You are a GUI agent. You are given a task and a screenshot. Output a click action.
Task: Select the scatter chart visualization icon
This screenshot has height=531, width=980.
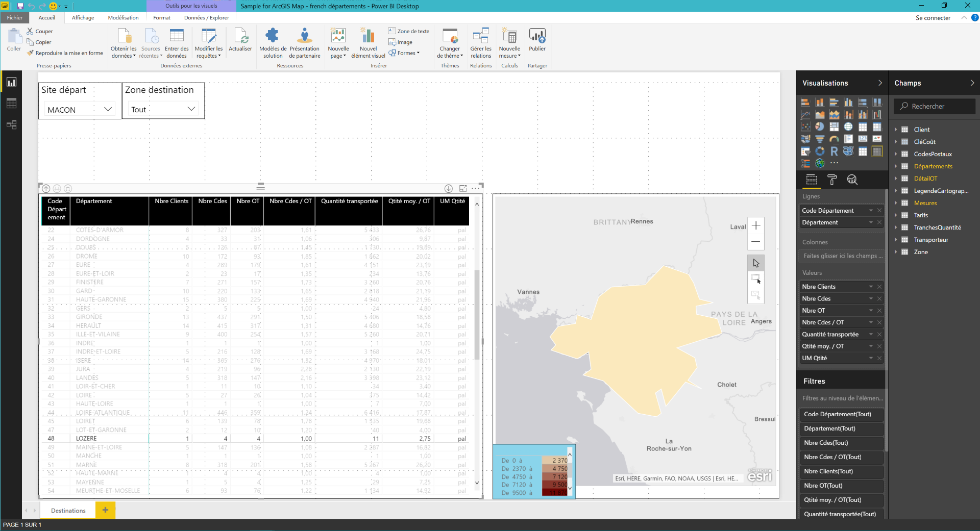[x=805, y=127]
